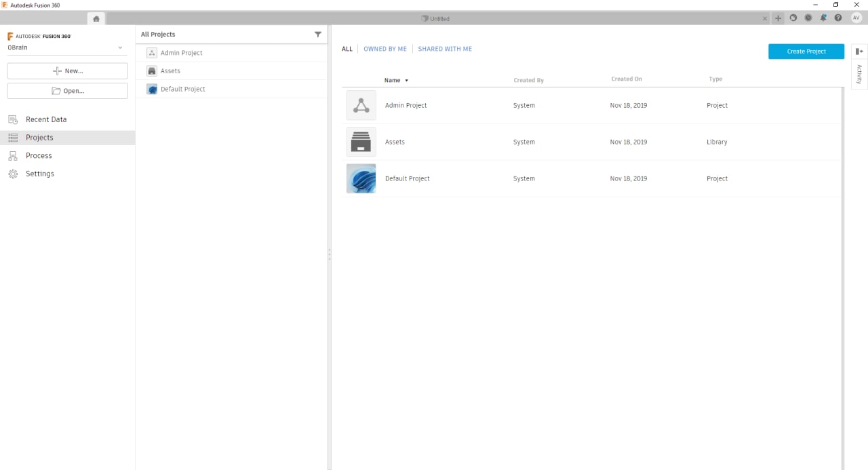Click Admin Project name in table
This screenshot has width=868, height=470.
[406, 106]
